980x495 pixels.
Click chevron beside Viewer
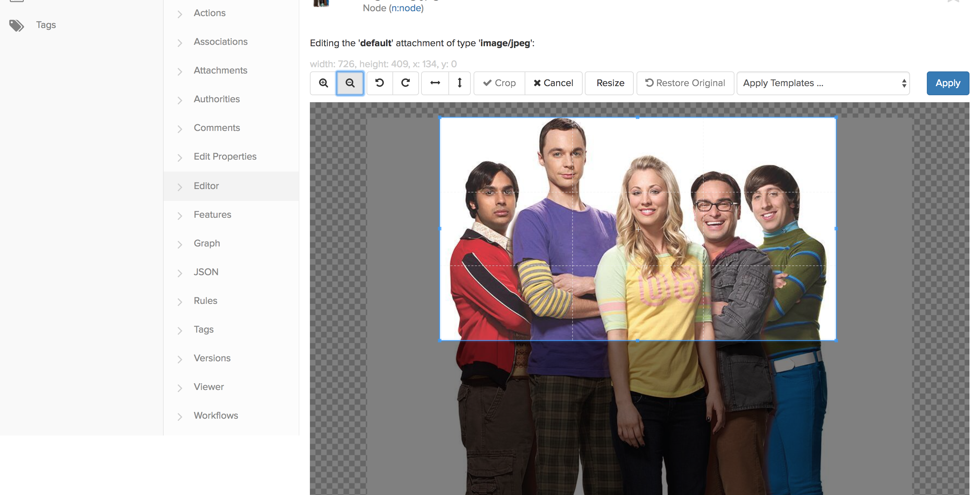180,388
